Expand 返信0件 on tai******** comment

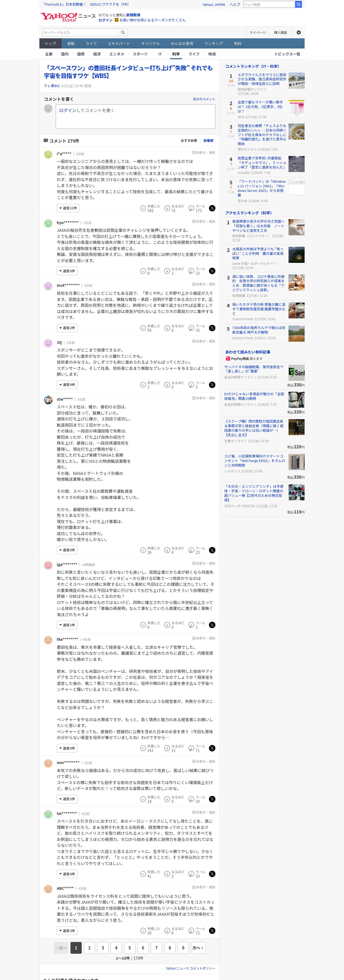click(67, 874)
